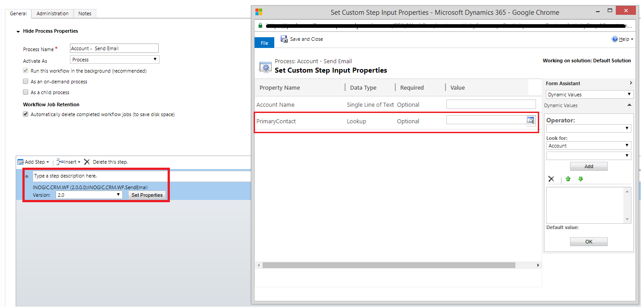Click scrollbar left arrow in properties grid
644x308 pixels.
point(258,265)
